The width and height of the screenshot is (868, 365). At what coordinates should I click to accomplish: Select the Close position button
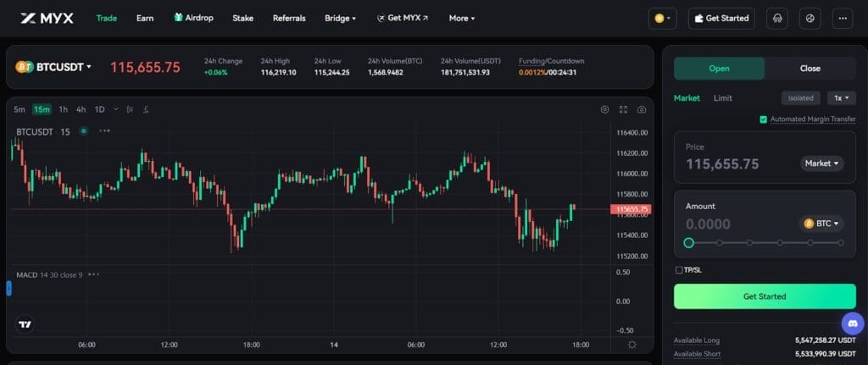pos(810,69)
